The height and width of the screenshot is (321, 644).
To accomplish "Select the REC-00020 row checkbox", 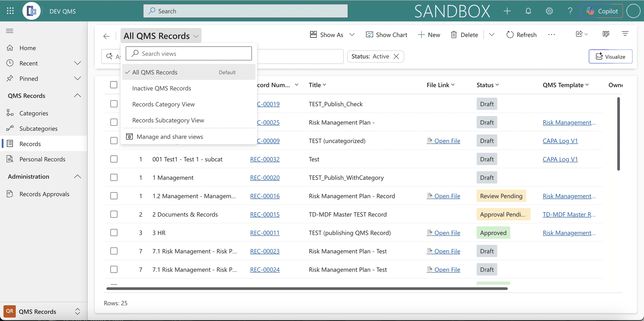I will [x=114, y=177].
